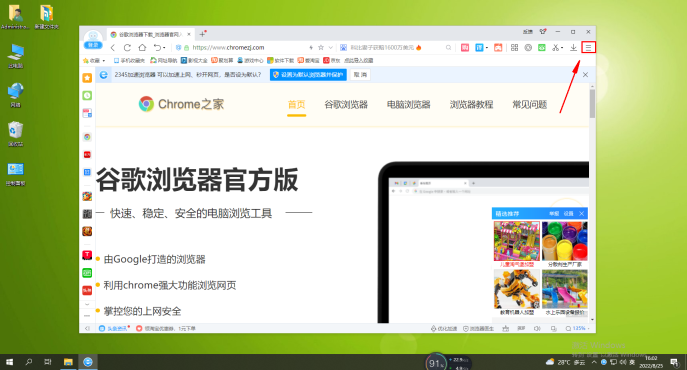
Task: Click the orange star favorites sidebar icon
Action: [87, 78]
